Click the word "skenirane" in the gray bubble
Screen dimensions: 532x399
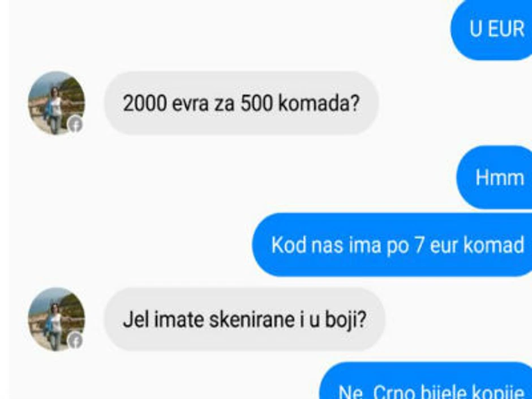click(x=252, y=320)
